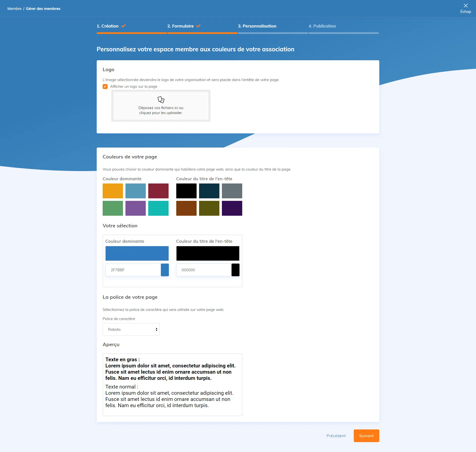
Task: Pick the brown header title color swatch
Action: click(186, 208)
